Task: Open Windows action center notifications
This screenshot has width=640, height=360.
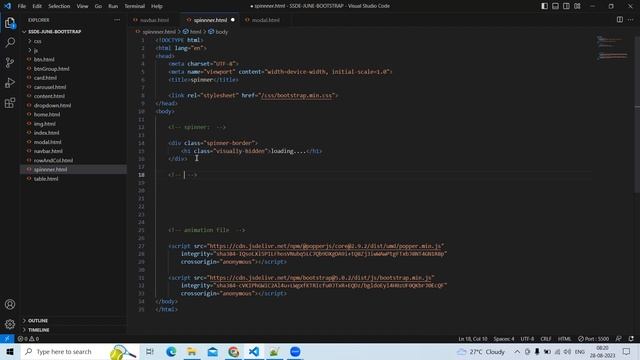Action: pos(627,351)
